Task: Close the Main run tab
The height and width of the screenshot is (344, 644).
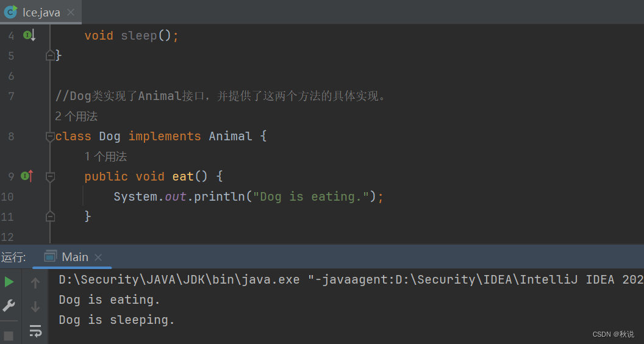Action: tap(98, 257)
